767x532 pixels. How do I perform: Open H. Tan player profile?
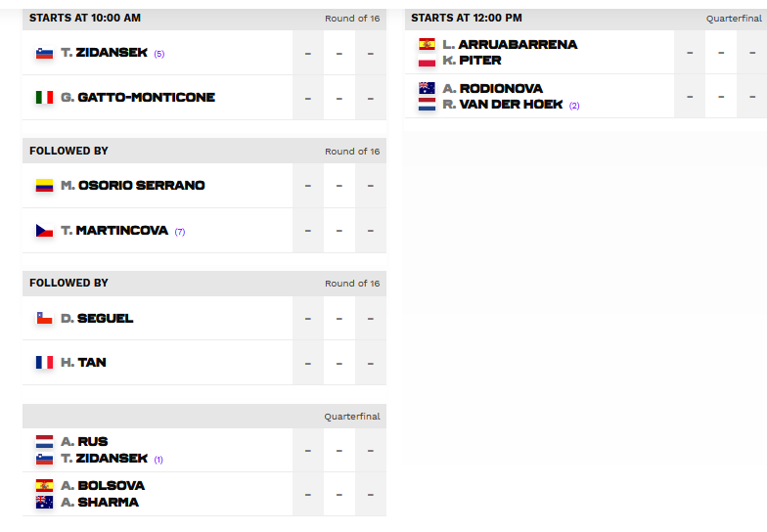coord(83,362)
